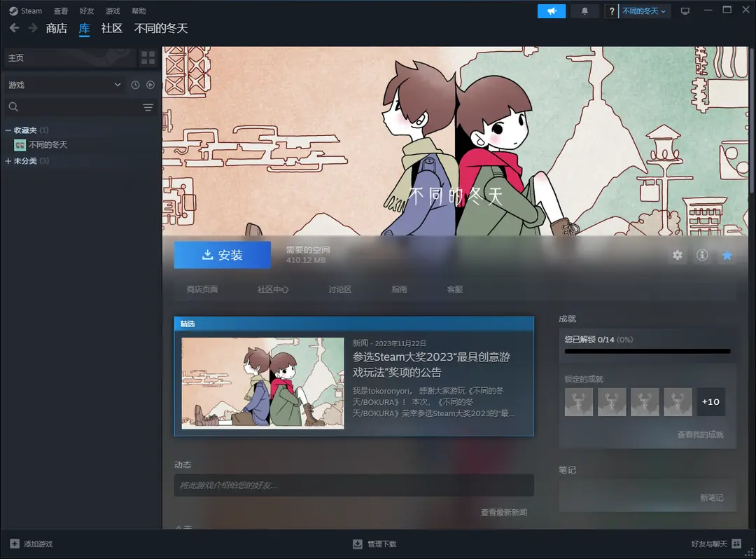Screen dimensions: 756x559
Task: Select 不同的冬天 in the favorites list
Action: [x=48, y=145]
